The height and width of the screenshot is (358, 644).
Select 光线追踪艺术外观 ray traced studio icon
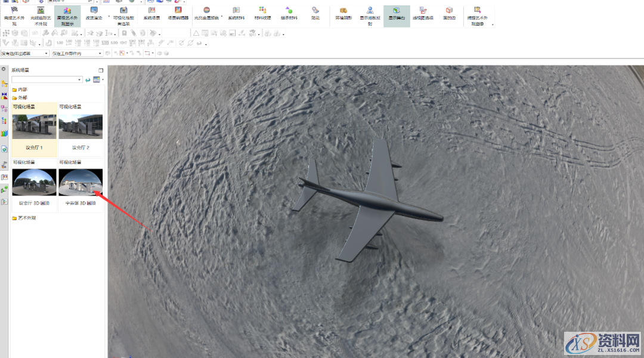(41, 11)
